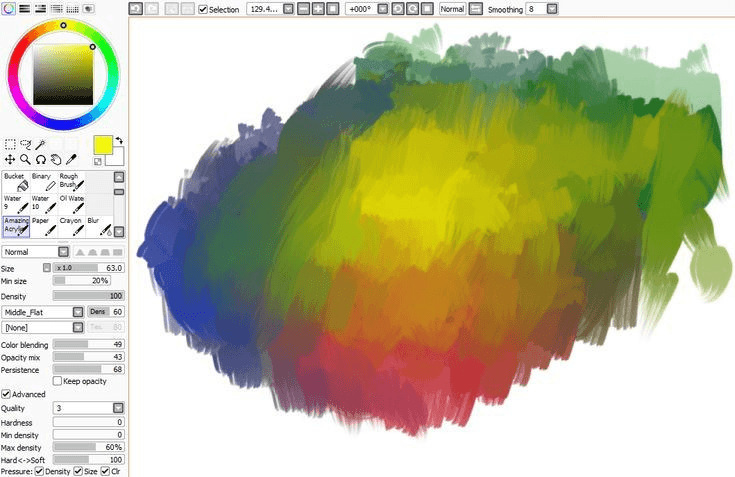This screenshot has height=477, width=735.
Task: Enable the Keep opacity checkbox
Action: pyautogui.click(x=57, y=381)
